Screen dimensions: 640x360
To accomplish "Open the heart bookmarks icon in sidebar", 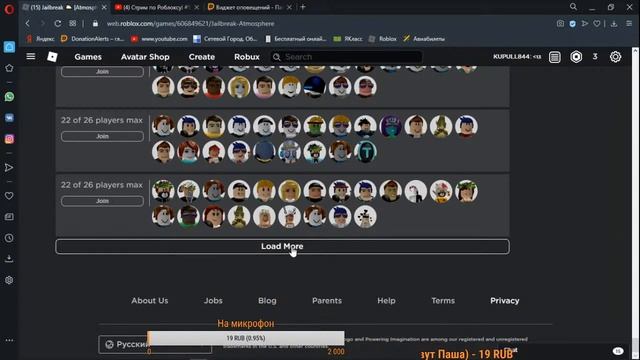I will pos(9,196).
